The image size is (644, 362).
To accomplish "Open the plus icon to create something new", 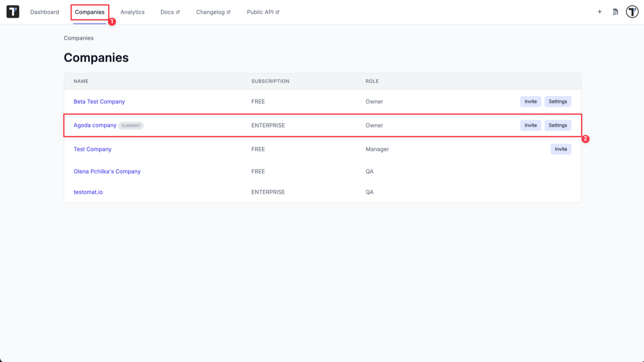I will (599, 12).
